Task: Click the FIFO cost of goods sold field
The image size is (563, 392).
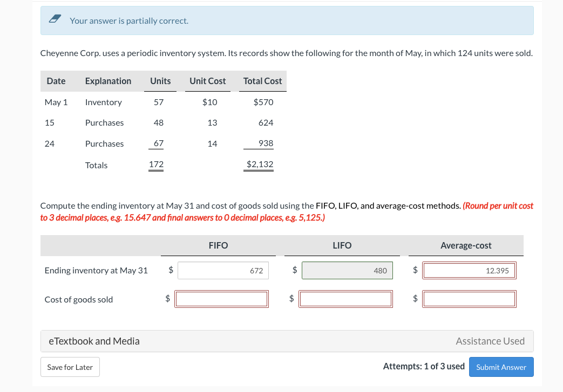Action: click(x=221, y=299)
